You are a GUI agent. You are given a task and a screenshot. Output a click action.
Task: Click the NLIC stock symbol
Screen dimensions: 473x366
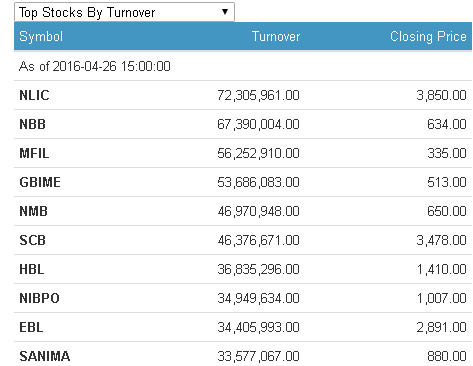pos(34,95)
